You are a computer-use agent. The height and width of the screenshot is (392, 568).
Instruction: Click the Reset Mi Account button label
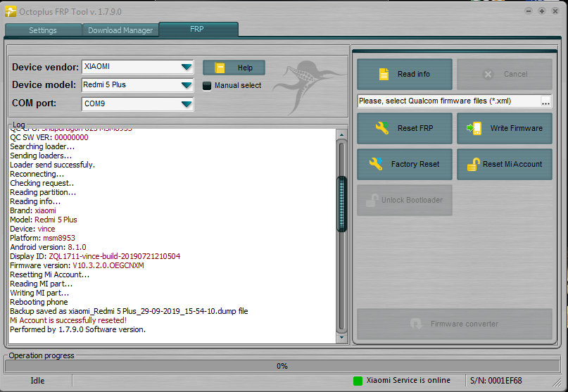(512, 164)
